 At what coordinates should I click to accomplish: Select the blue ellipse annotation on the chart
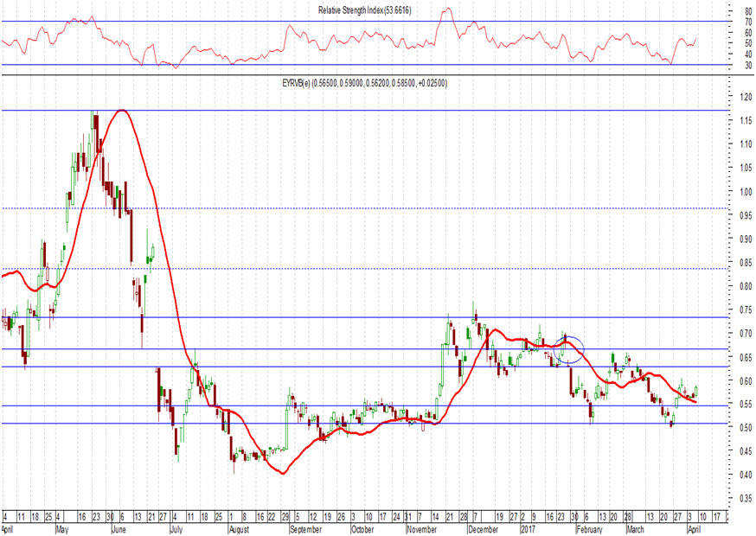568,349
